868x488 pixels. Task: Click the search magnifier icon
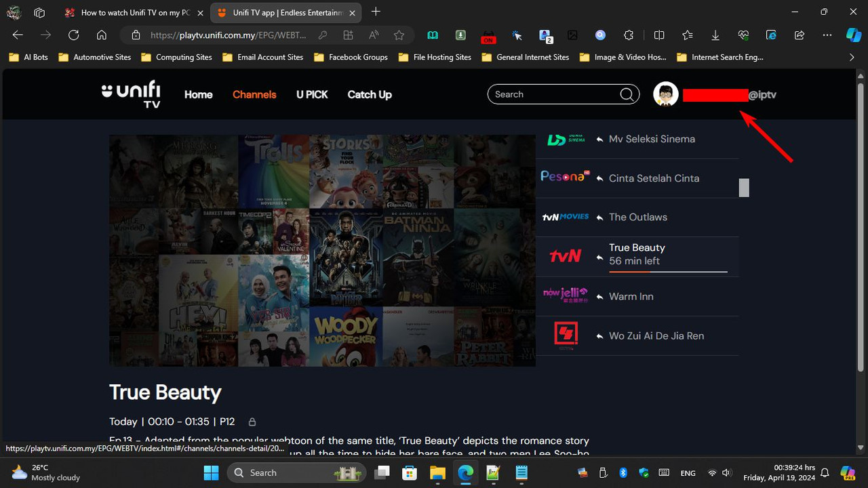pyautogui.click(x=625, y=94)
